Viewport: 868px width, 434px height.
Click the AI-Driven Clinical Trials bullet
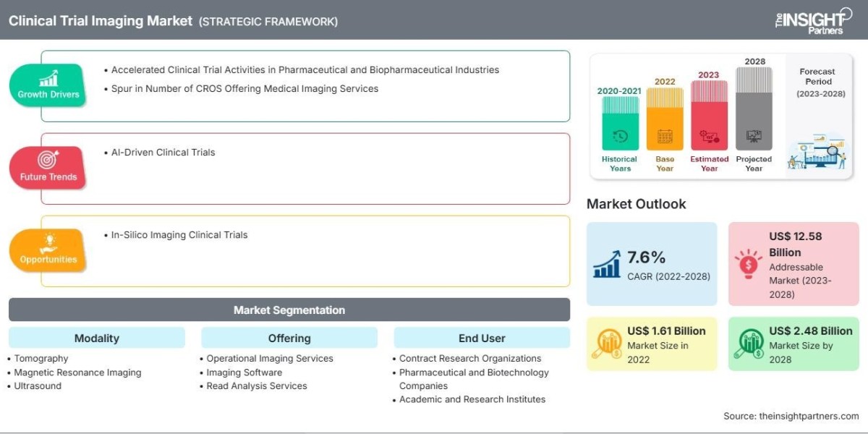point(163,153)
